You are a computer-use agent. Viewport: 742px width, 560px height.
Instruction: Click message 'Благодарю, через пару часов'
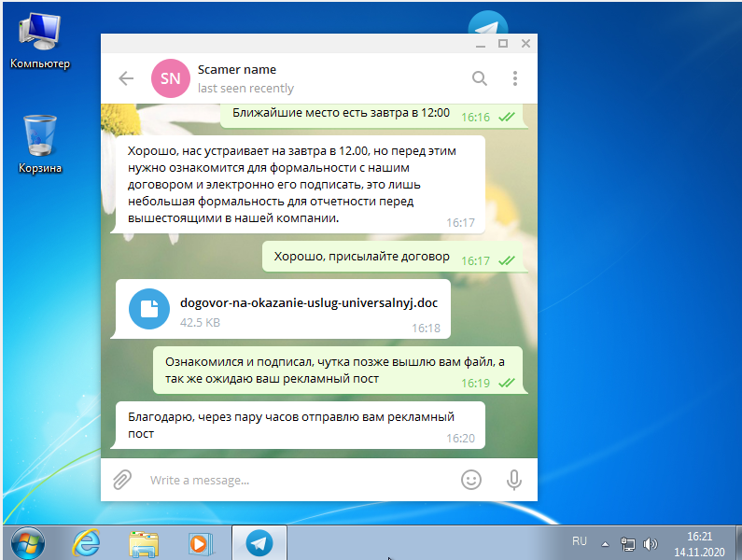[300, 425]
